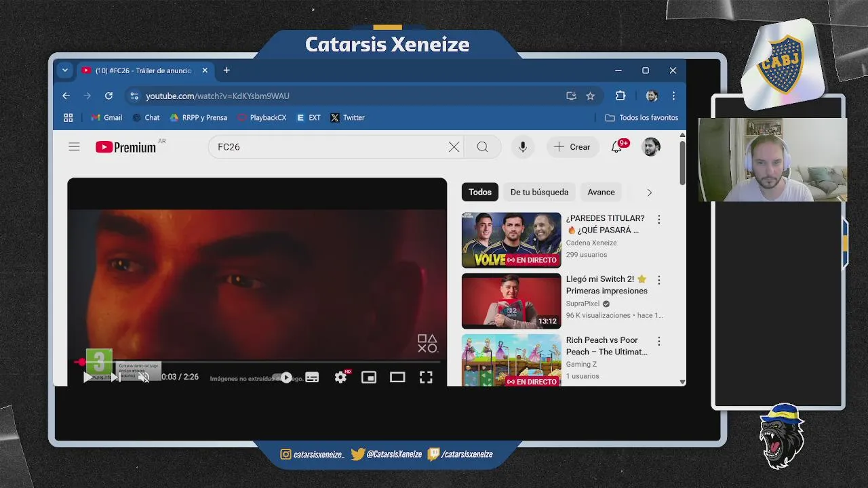Open the Chrome profile avatar
Screen dimensions: 868x488
[652, 96]
